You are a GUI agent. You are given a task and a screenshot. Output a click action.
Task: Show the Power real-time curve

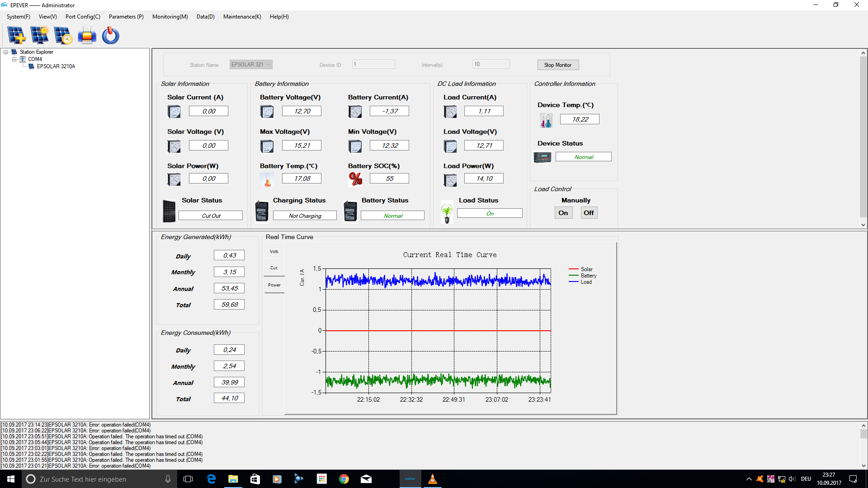click(274, 285)
